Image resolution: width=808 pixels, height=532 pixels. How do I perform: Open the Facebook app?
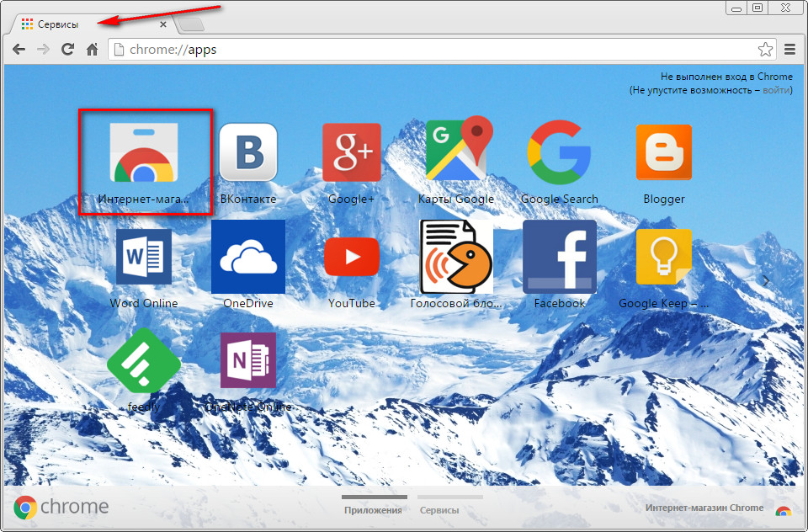point(560,257)
